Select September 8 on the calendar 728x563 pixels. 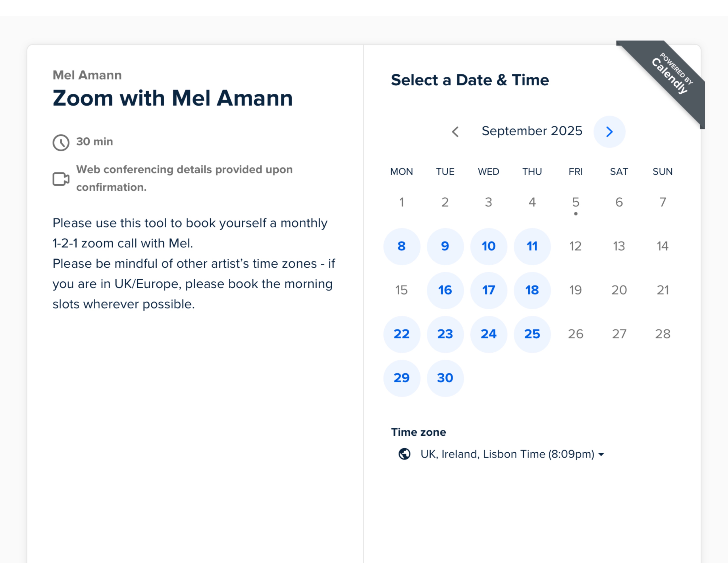402,246
